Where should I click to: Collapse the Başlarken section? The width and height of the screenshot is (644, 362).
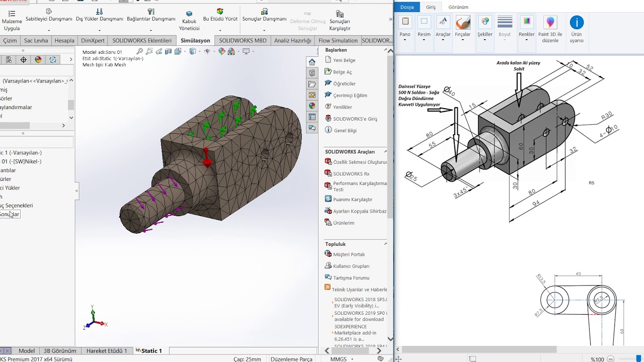pos(386,50)
